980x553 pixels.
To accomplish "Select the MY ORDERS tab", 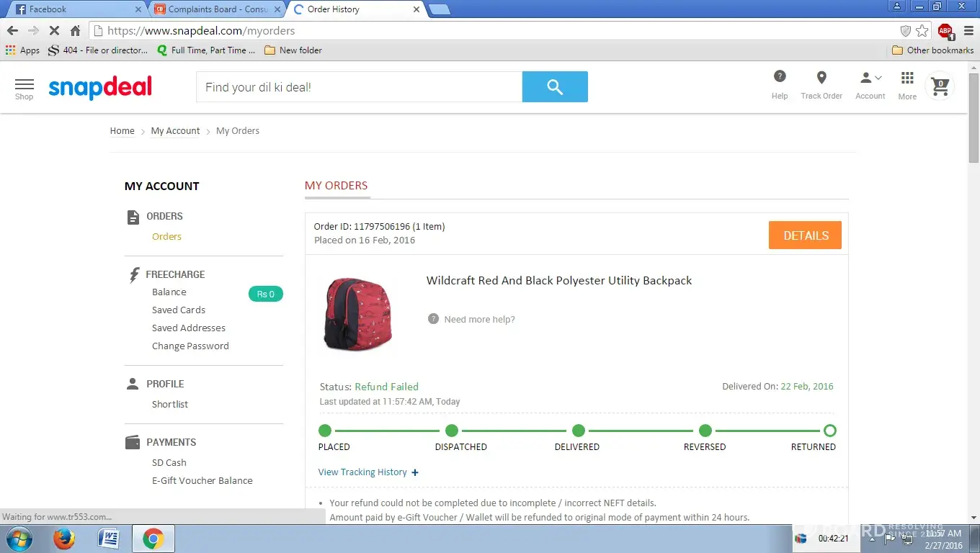I will pos(337,186).
